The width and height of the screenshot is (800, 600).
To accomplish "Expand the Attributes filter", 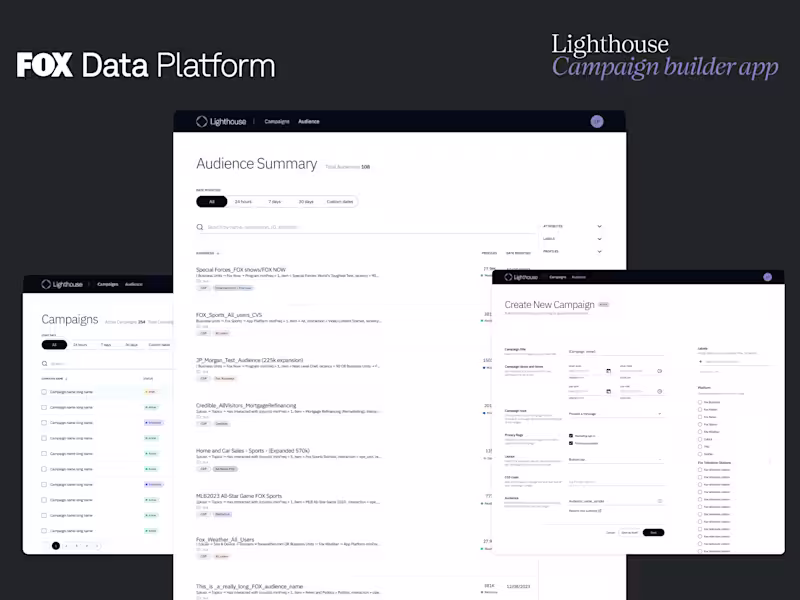I will (599, 226).
